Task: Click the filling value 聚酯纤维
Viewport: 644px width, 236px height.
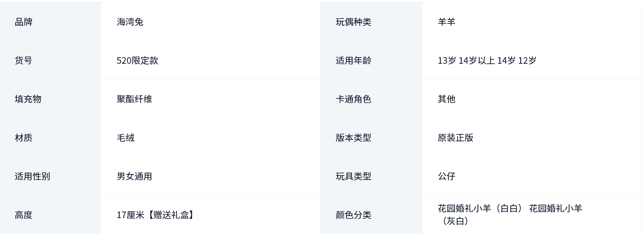Action: click(134, 99)
